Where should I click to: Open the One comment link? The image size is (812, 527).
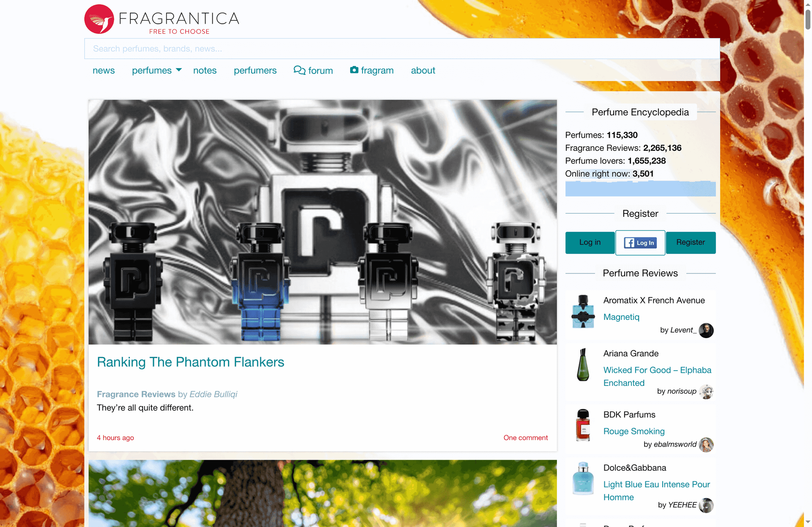[x=526, y=438]
